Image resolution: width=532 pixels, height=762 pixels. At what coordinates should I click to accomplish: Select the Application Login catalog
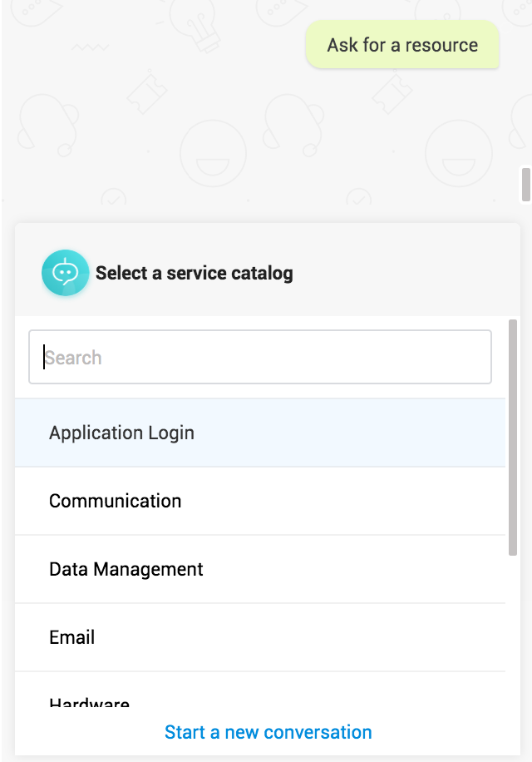point(121,433)
